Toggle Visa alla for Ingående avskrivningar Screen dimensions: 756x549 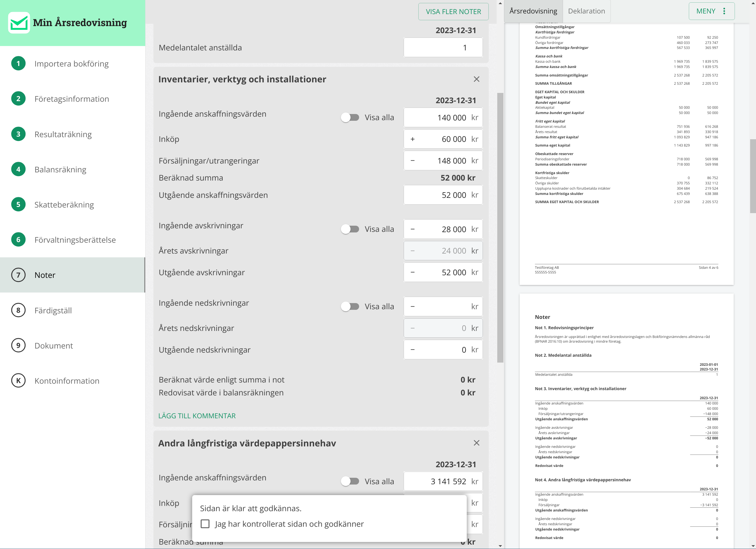(x=350, y=229)
